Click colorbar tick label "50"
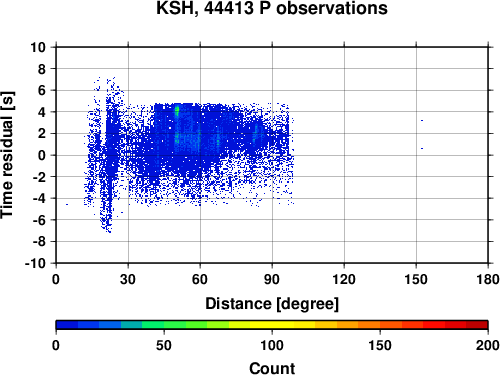The image size is (500, 375). coord(164,345)
